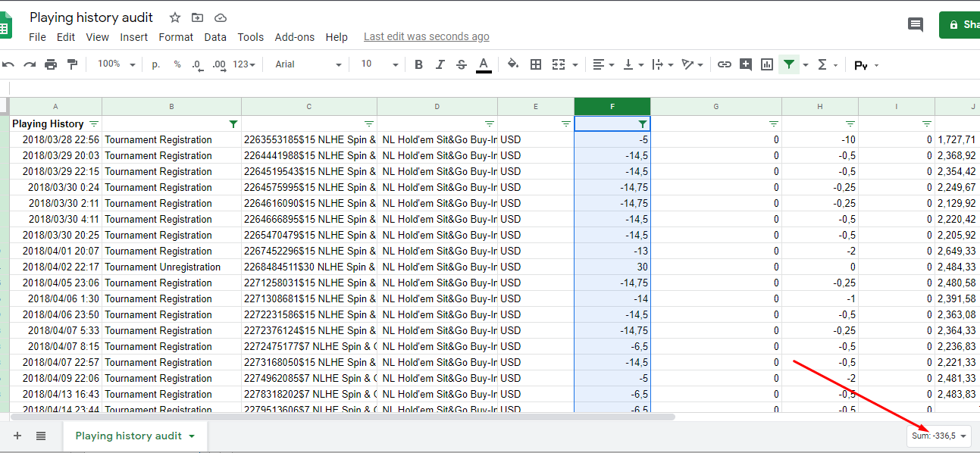Open the Help menu
Screen dimensions: 980x453
point(337,37)
